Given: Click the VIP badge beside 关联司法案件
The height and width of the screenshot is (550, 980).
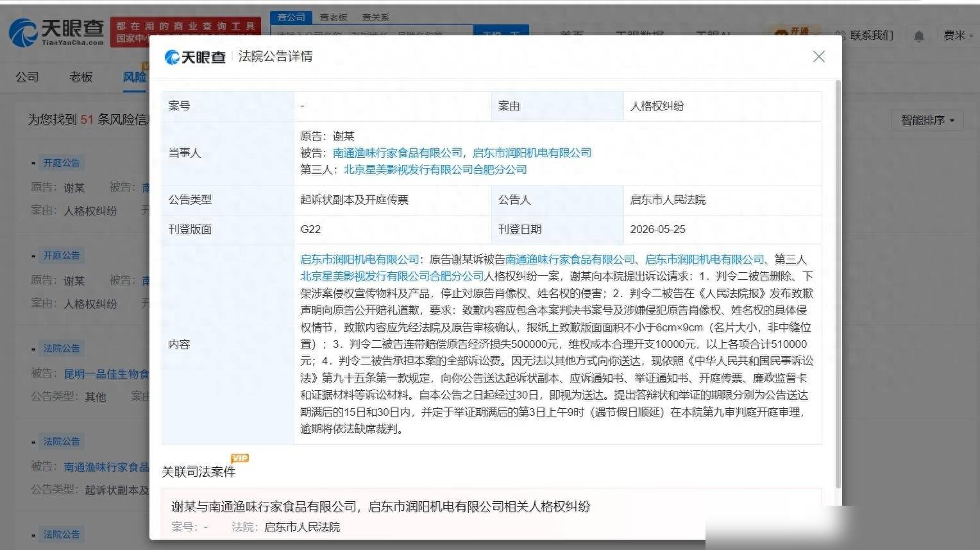Looking at the screenshot, I should click(x=240, y=458).
